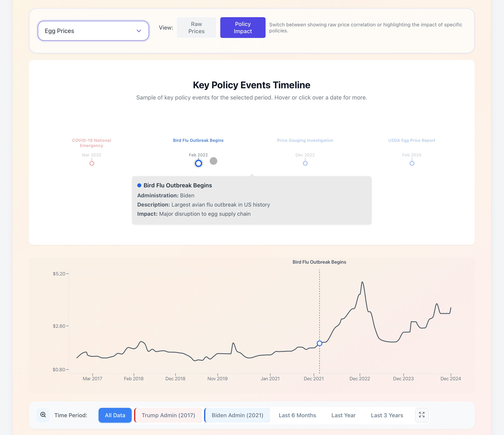The height and width of the screenshot is (435, 504).
Task: Click the Mar 2020 COVID-19 marker circle
Action: (x=92, y=163)
